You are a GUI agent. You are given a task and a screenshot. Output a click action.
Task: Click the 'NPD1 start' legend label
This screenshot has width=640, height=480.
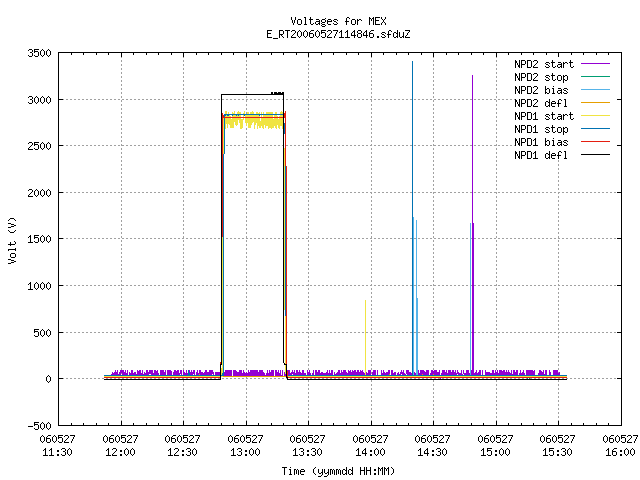pos(544,116)
